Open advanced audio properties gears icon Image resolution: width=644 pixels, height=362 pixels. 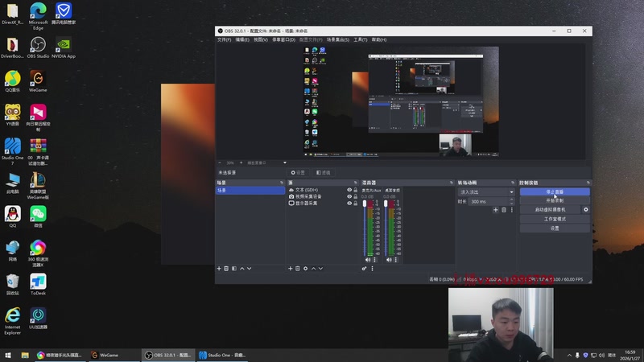point(365,269)
